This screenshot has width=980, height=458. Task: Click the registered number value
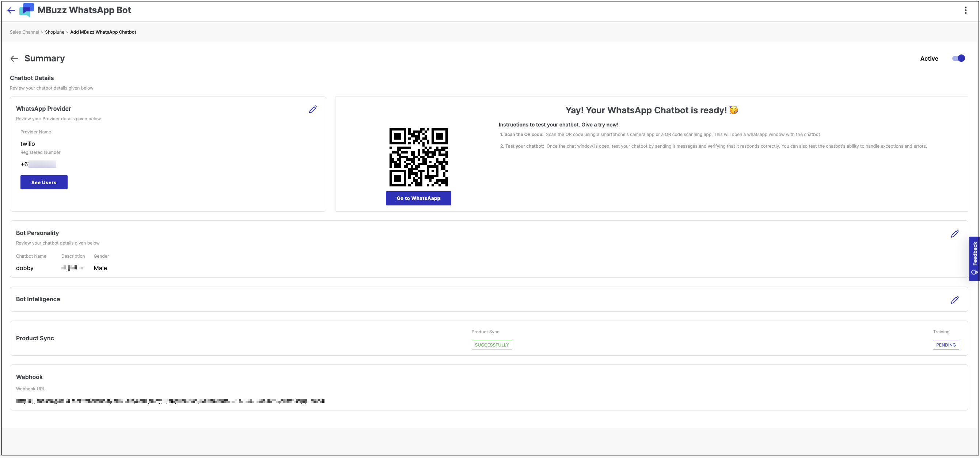[x=38, y=164]
